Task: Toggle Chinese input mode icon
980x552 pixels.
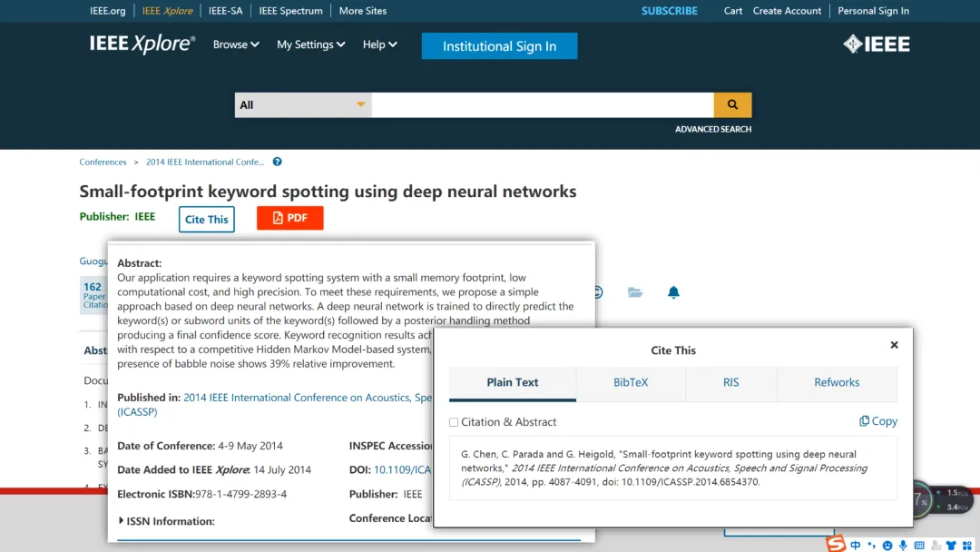Action: (x=856, y=545)
